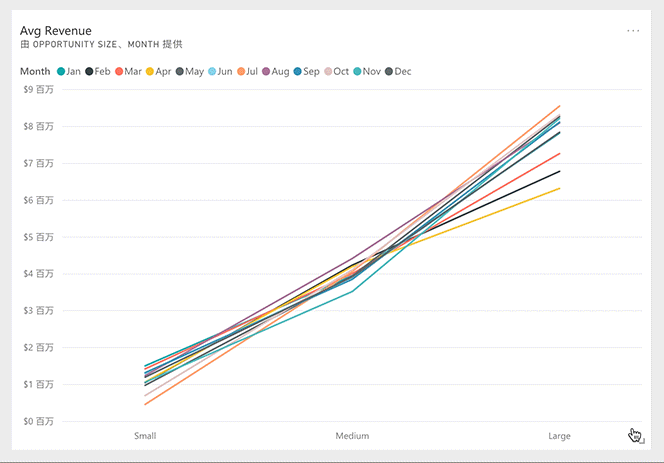
Task: Click the Mar legend entry
Action: [128, 72]
